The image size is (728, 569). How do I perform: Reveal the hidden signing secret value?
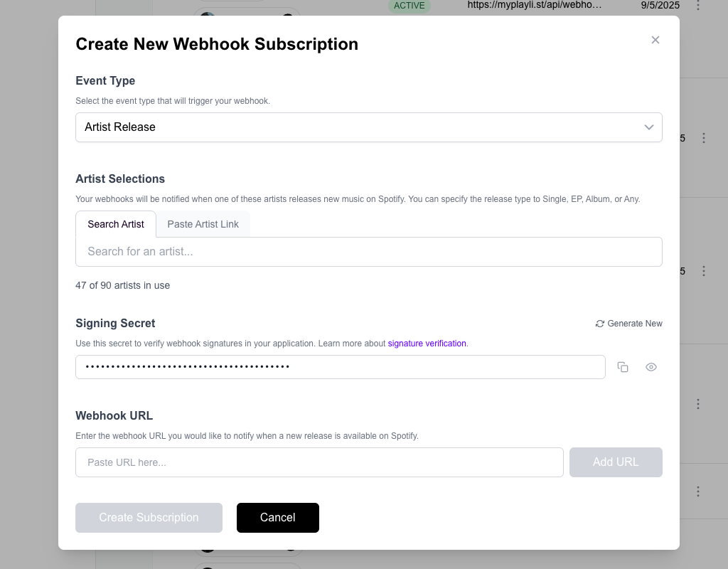pyautogui.click(x=651, y=367)
